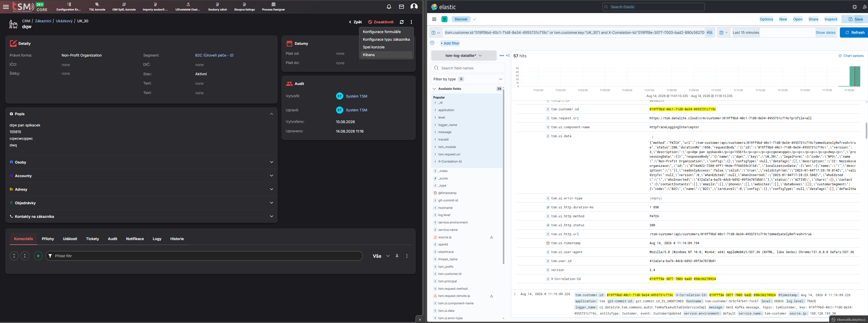Open the Kibana navigation hamburger menu
868x323 pixels.
pyautogui.click(x=434, y=19)
